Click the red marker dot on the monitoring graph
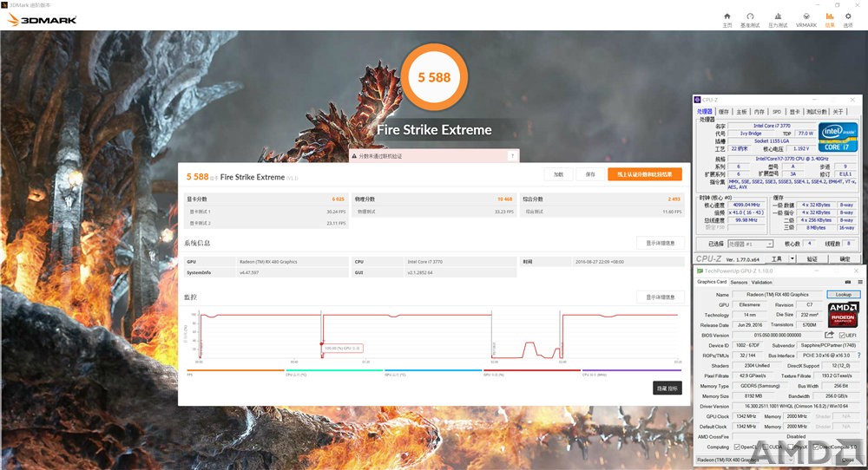The width and height of the screenshot is (868, 470). point(322,344)
